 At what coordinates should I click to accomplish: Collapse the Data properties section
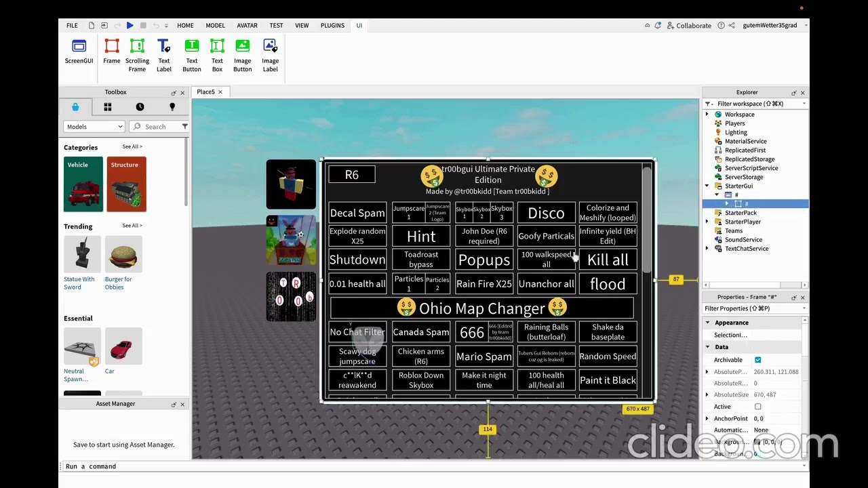click(707, 346)
